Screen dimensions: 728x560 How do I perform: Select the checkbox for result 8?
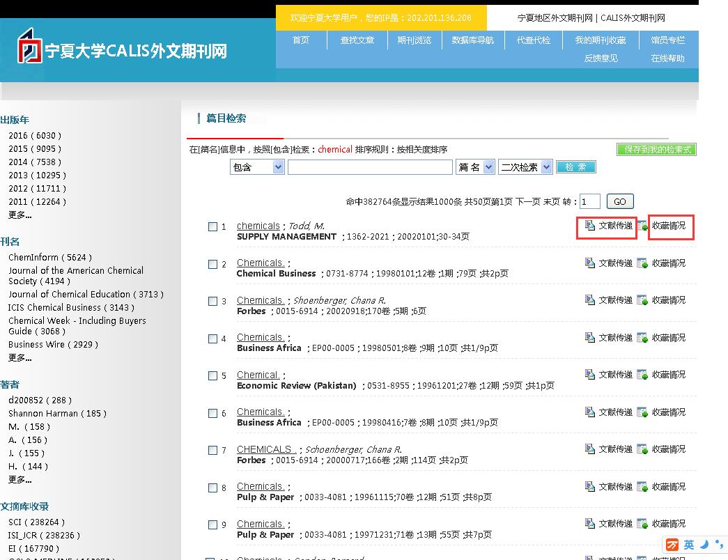coord(212,488)
